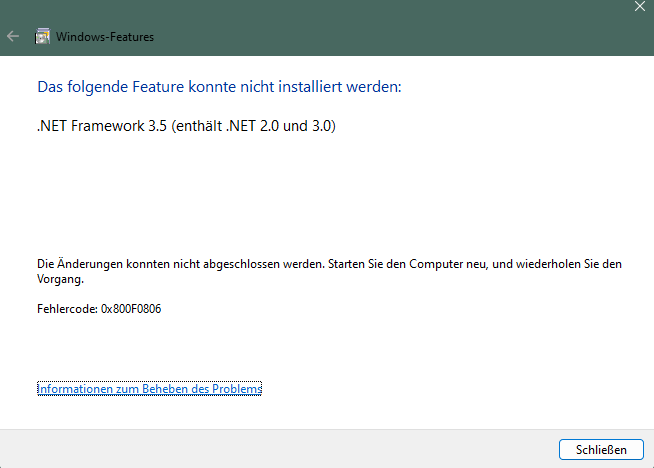Click the word 'Problems' in the help link

click(237, 389)
